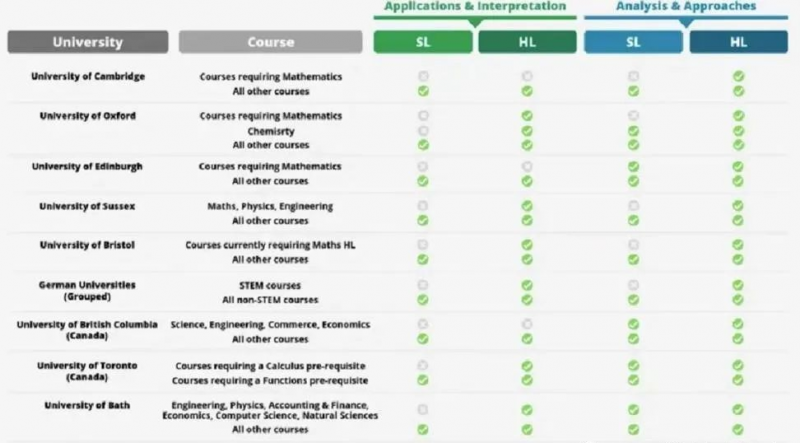Click empty Cambridge Mathematics circle under Applications SL
This screenshot has width=800, height=443.
(423, 76)
